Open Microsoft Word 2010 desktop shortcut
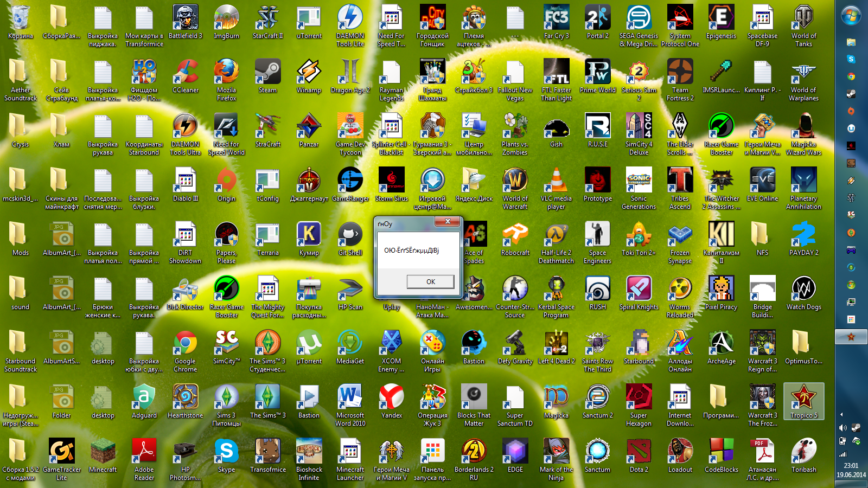868x488 pixels. tap(350, 406)
